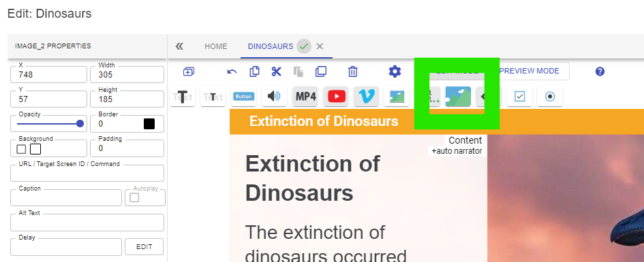Toggle the Background checkbox
The width and height of the screenshot is (644, 262).
21,149
